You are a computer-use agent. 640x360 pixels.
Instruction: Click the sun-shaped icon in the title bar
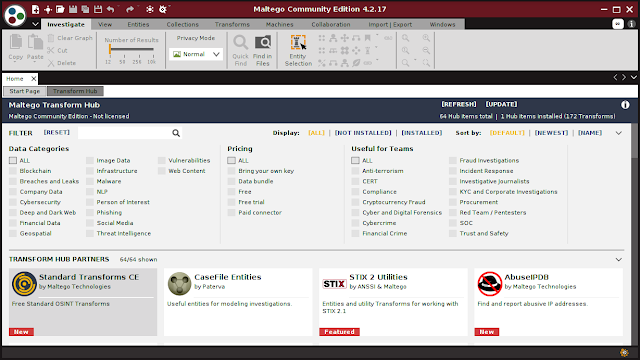(x=150, y=9)
